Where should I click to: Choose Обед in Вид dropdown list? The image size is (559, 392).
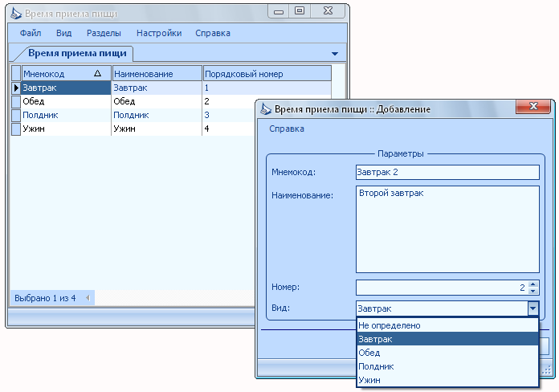pyautogui.click(x=447, y=353)
